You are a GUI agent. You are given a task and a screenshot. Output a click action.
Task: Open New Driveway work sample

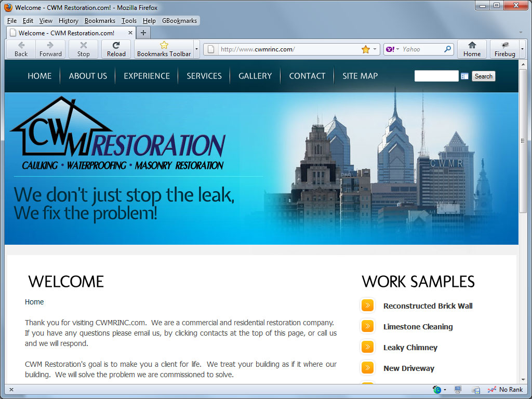409,368
